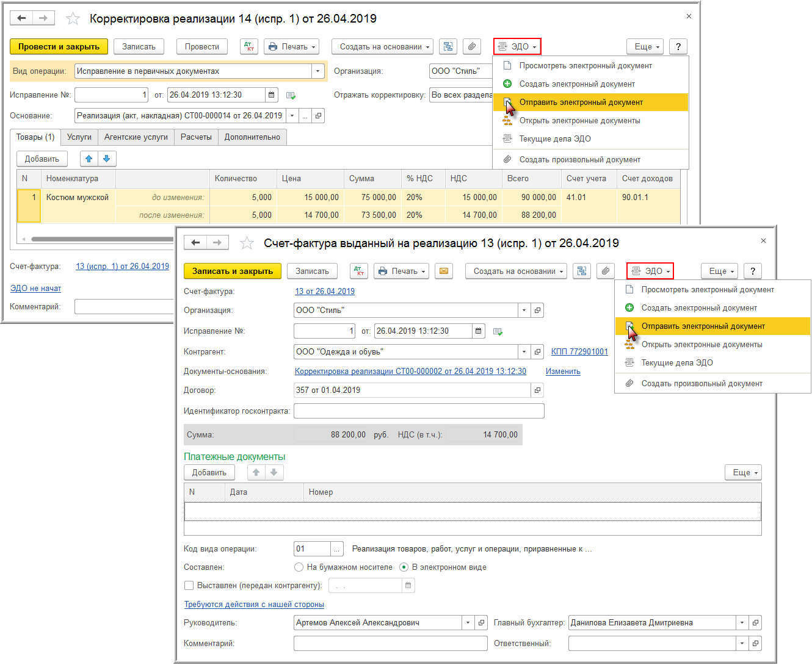Switch to Агентские услуги tab
The height and width of the screenshot is (665, 812).
(136, 137)
